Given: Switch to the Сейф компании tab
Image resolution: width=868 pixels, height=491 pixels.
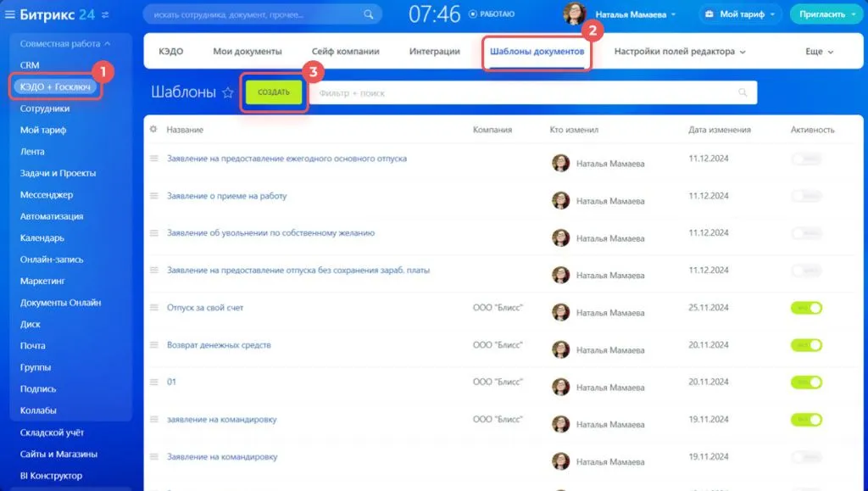Looking at the screenshot, I should [345, 52].
